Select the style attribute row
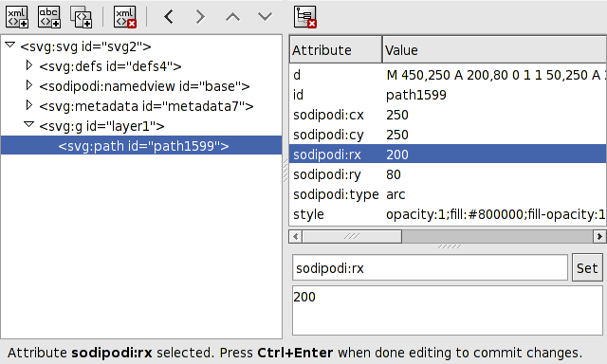607x364 pixels. (448, 214)
